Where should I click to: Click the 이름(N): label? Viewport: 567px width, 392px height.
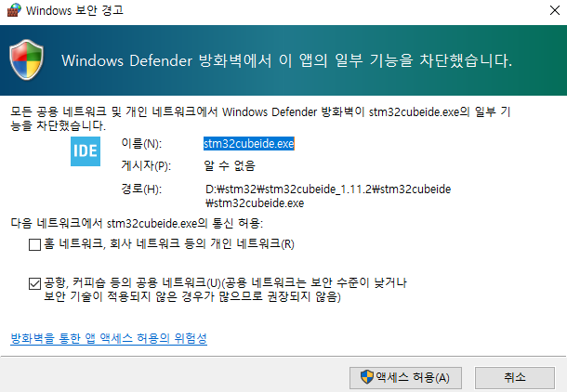tap(141, 144)
